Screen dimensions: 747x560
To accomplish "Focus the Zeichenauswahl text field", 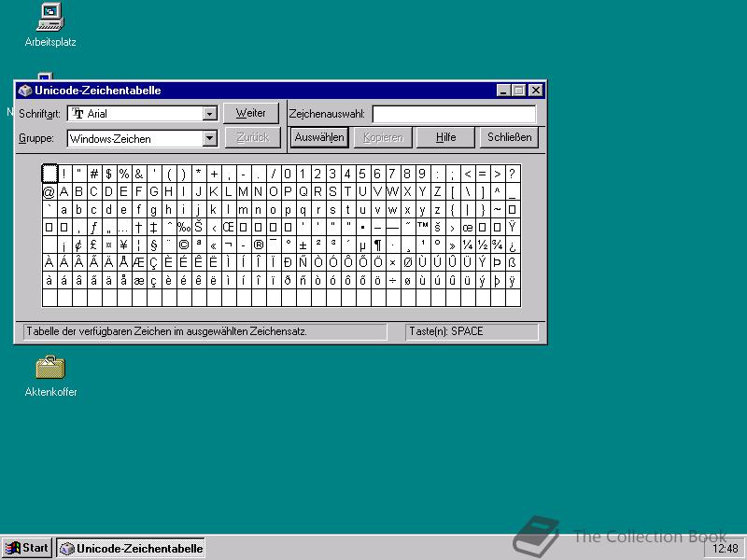I will 454,114.
